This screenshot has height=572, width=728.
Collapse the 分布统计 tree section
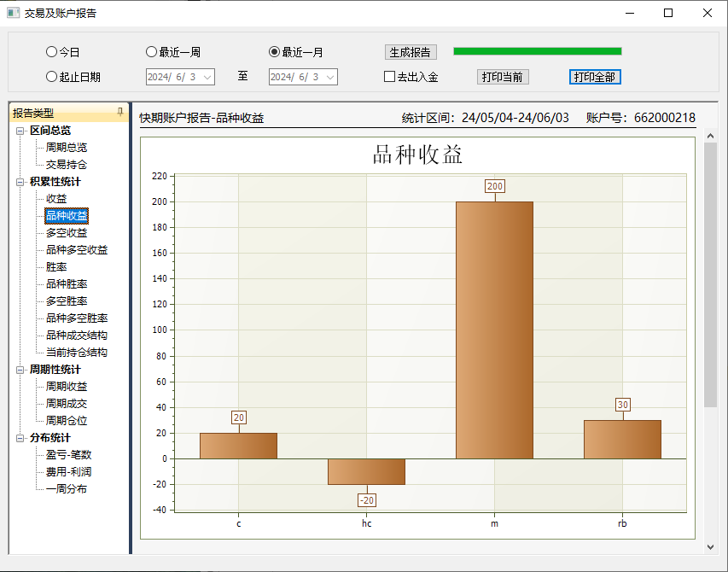20,438
